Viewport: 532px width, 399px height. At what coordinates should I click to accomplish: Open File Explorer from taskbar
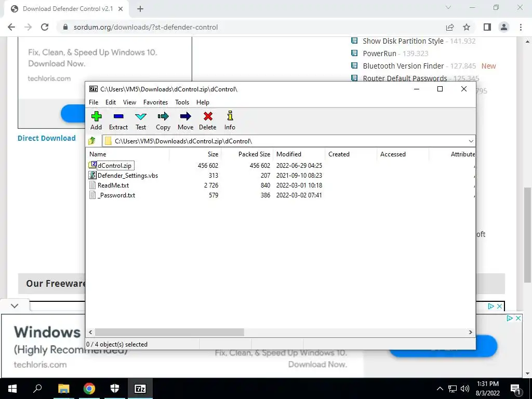coord(63,388)
